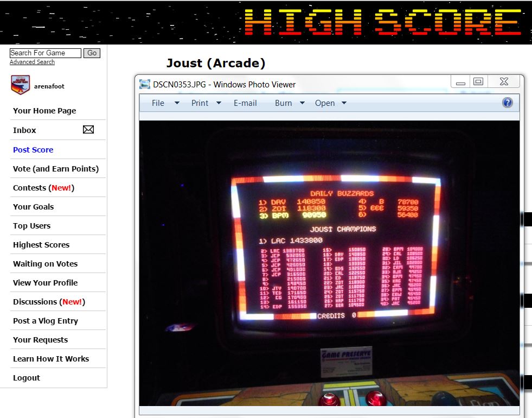Viewport: 532px width, 418px height.
Task: Open the File menu in Photo Viewer
Action: tap(158, 103)
